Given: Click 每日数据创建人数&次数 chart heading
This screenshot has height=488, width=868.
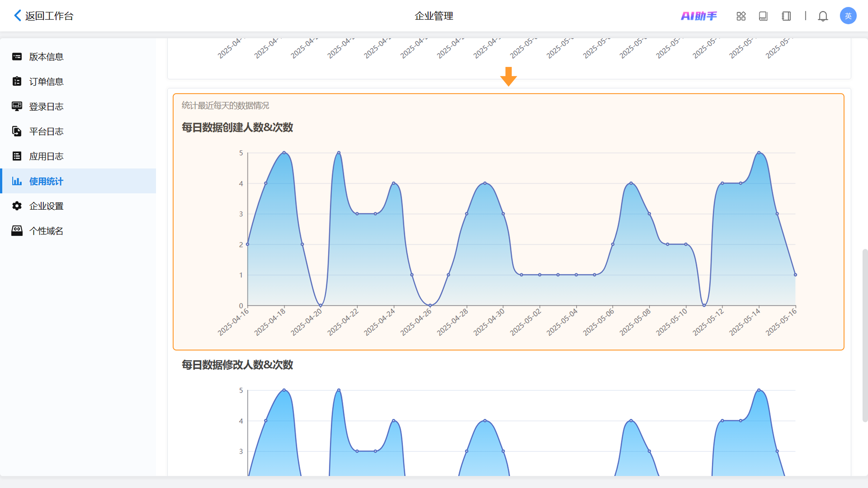Looking at the screenshot, I should pos(237,127).
